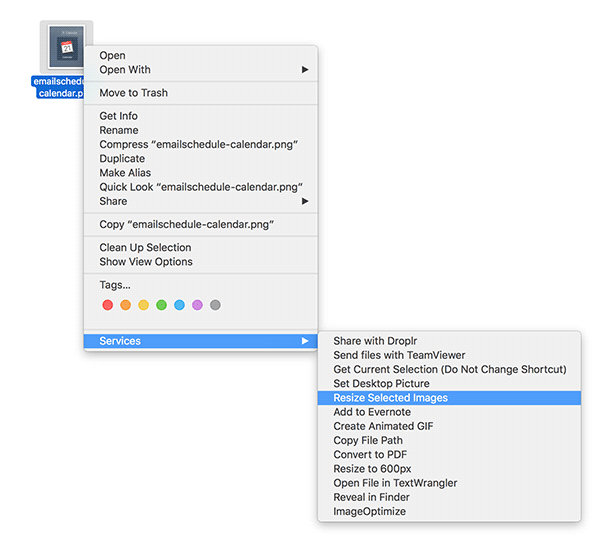Viewport: 600px width, 546px height.
Task: Choose Open File in TextWrangler
Action: pos(449,483)
